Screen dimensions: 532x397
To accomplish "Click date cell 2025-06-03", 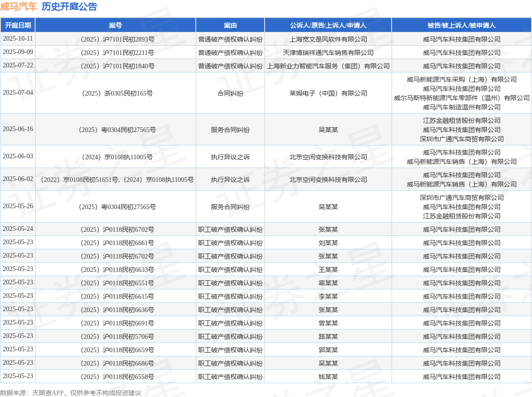I will (18, 156).
